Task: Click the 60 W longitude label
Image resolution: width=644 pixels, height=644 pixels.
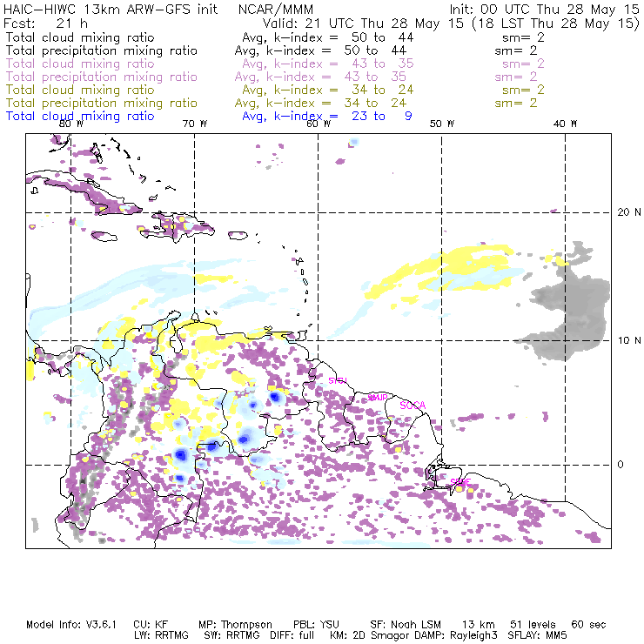Action: (318, 124)
